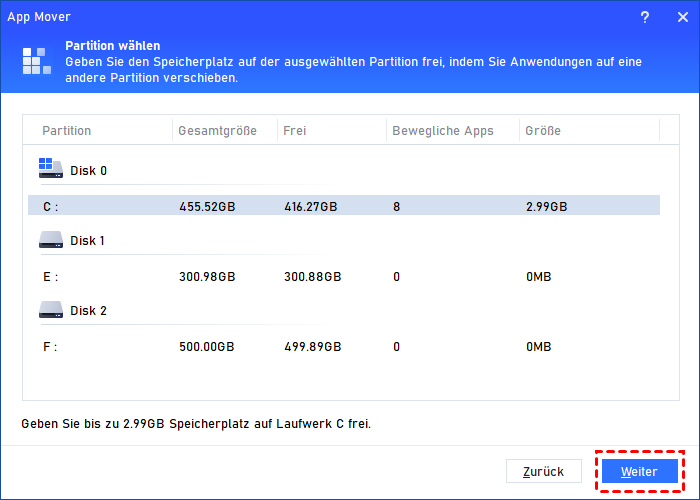Select the C: partition label
This screenshot has width=700, height=500.
pyautogui.click(x=50, y=206)
